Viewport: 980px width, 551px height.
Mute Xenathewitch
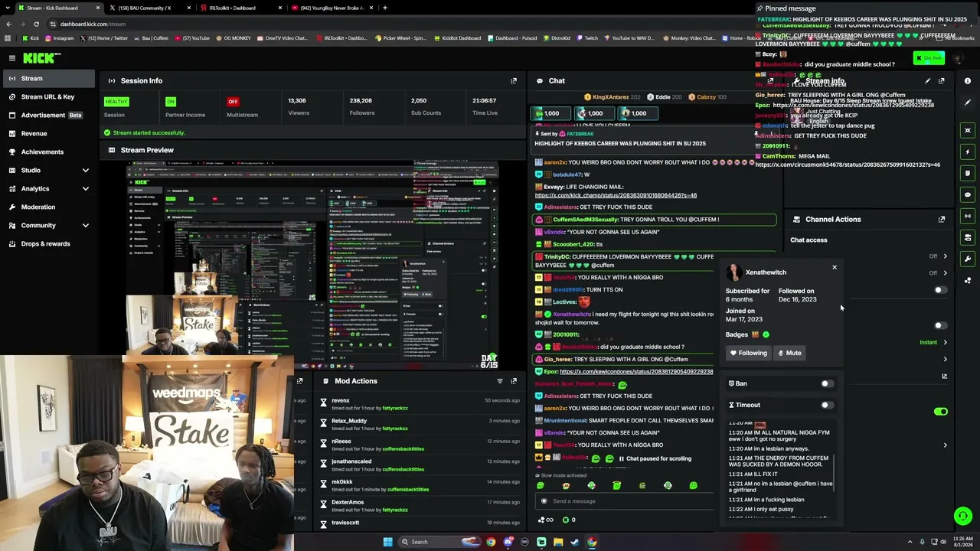(x=789, y=353)
